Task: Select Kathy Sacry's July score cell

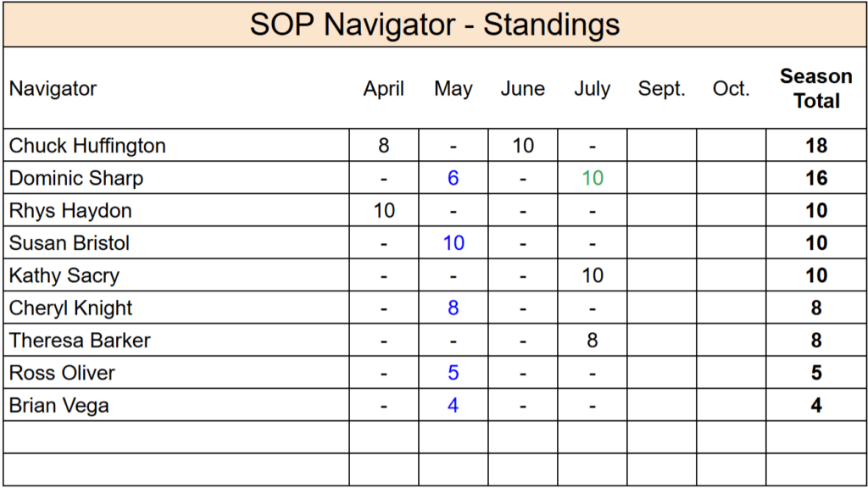Action: point(593,275)
